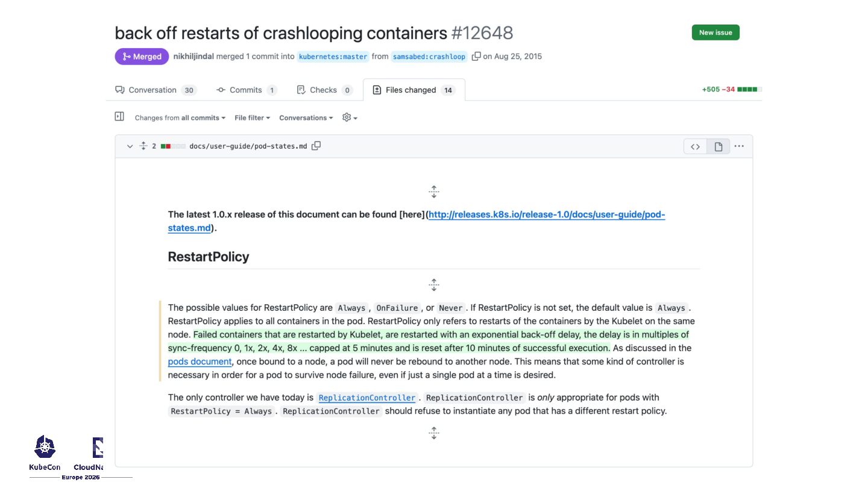Open the file's three-dot options menu

[x=739, y=146]
